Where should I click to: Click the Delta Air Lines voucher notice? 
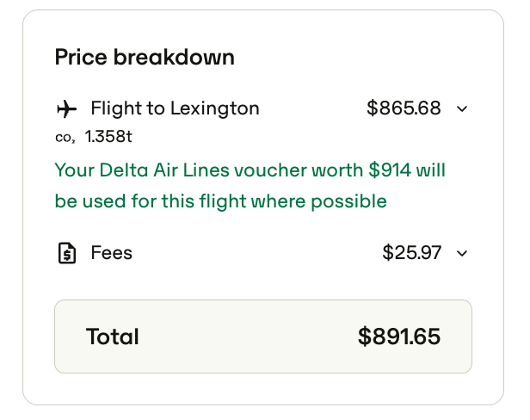coord(250,185)
